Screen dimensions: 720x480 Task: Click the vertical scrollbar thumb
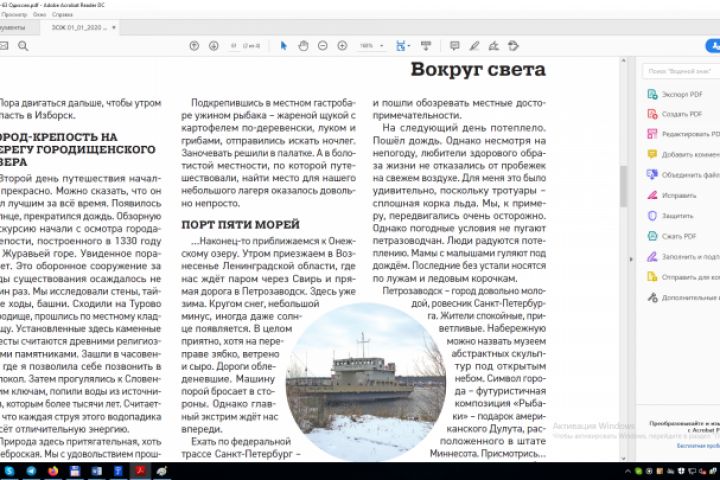(x=623, y=186)
